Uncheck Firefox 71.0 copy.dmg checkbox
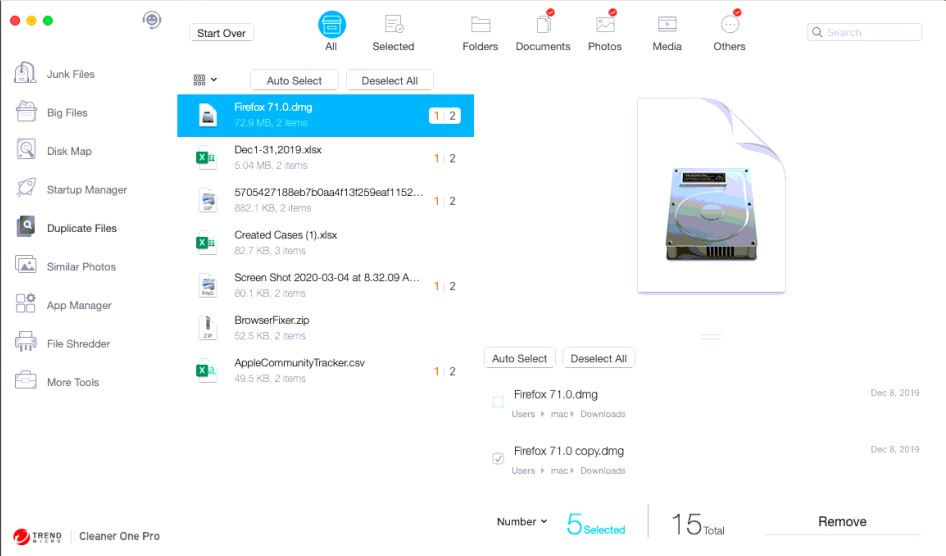This screenshot has height=556, width=946. click(498, 458)
